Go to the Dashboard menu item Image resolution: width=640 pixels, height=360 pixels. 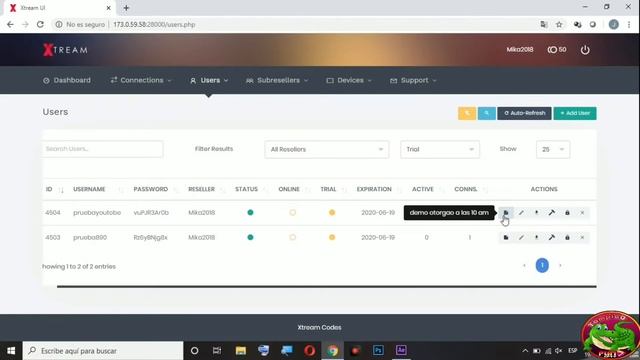[67, 80]
